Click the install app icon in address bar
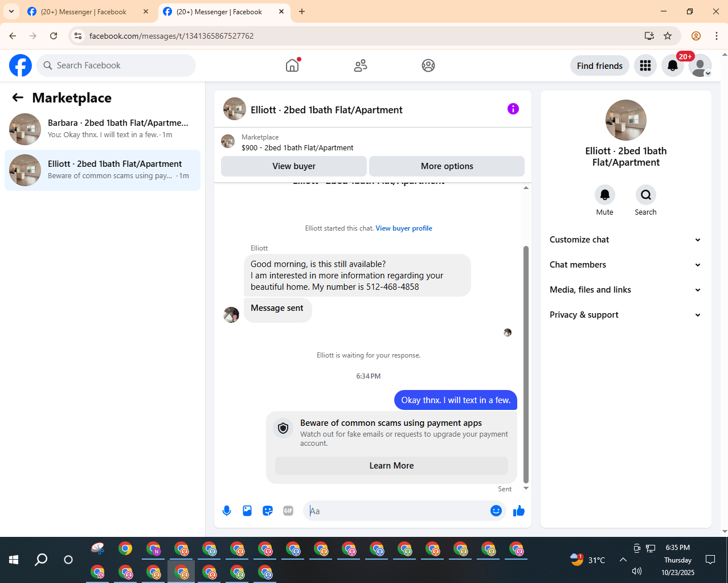Screen dimensions: 728x583 click(649, 36)
